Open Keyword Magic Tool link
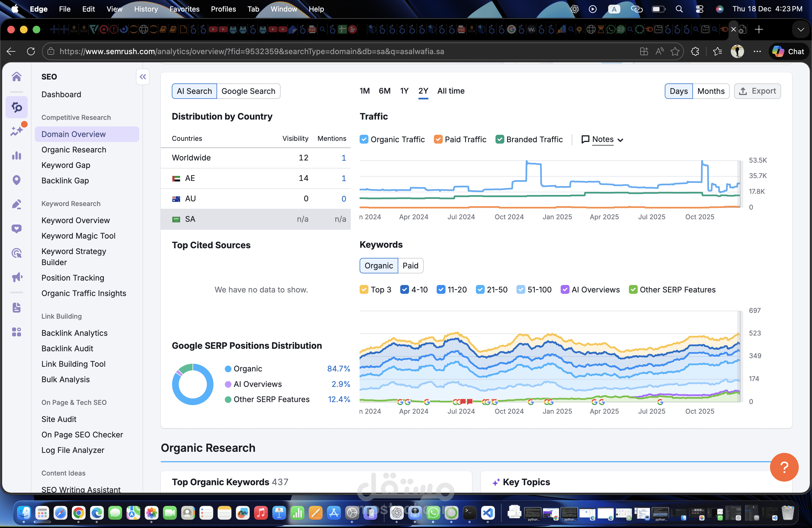Viewport: 812px width, 528px height. (78, 236)
